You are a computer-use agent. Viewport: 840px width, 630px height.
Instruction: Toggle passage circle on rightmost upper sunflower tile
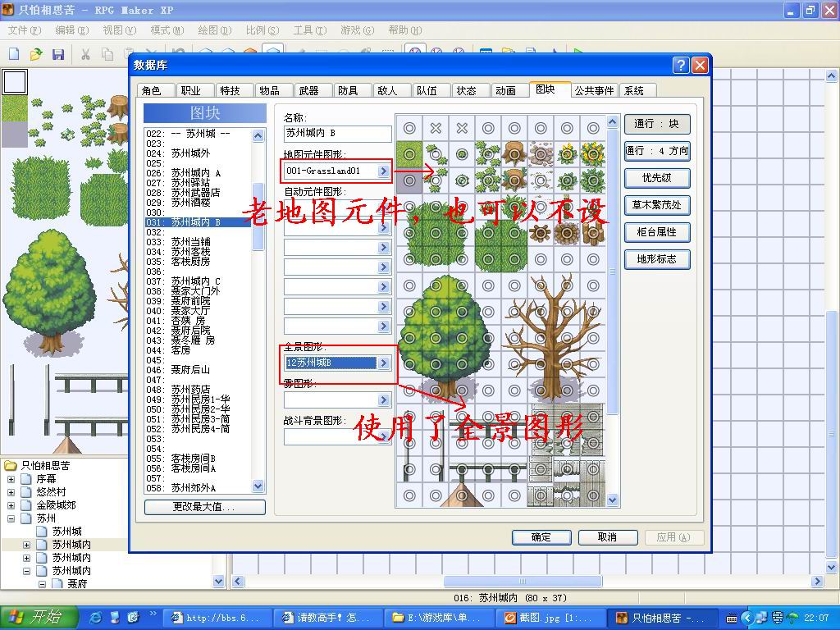(593, 154)
